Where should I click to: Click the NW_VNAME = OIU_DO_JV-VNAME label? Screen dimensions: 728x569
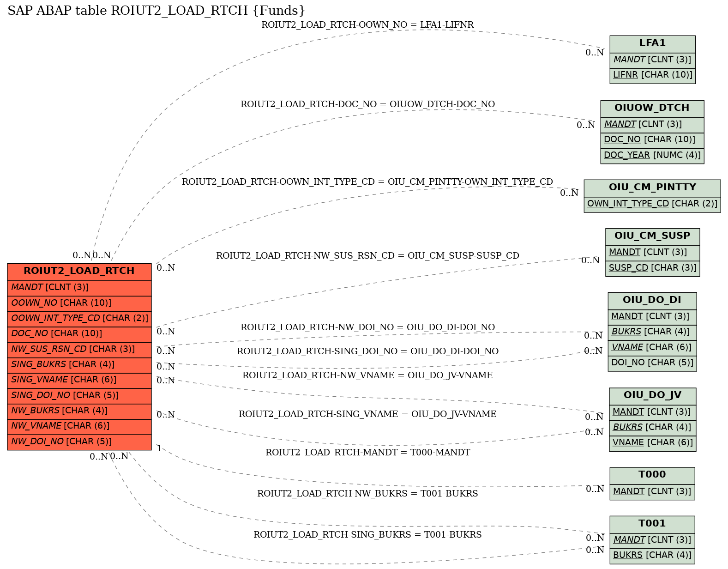click(367, 375)
